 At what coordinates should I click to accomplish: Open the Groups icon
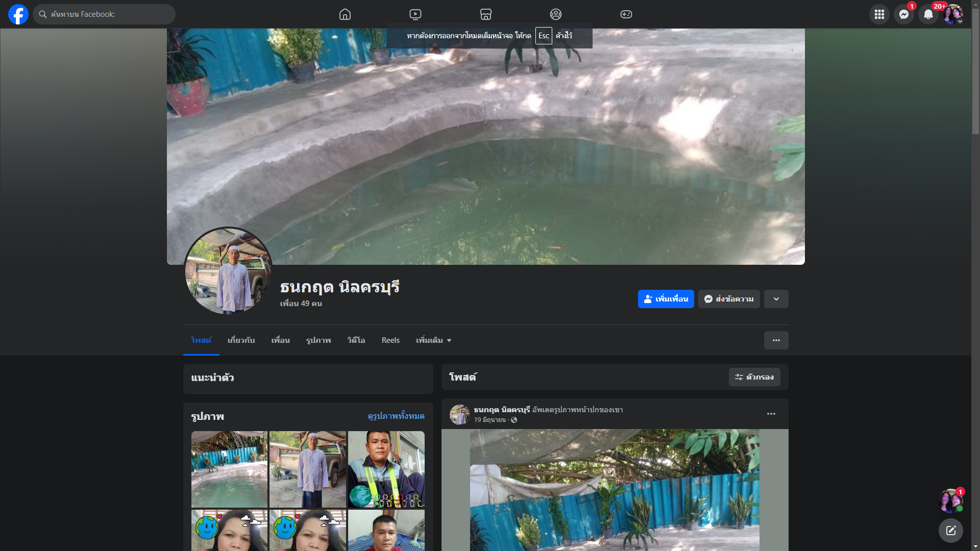[556, 14]
